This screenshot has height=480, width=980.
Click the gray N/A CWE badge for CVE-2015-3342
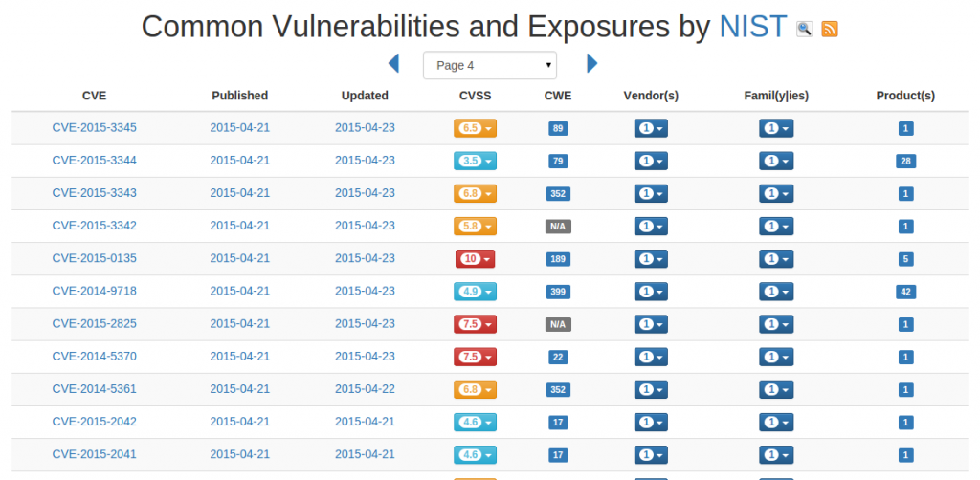(x=558, y=227)
